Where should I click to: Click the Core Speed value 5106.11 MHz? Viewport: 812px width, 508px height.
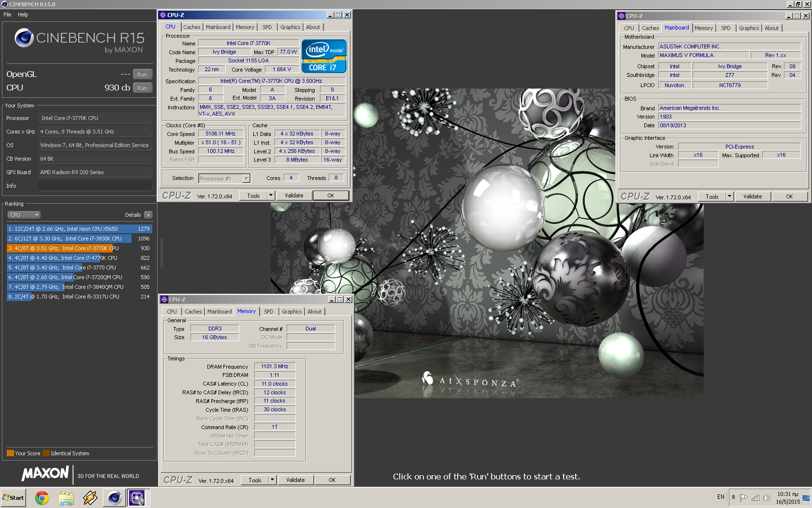click(x=220, y=134)
